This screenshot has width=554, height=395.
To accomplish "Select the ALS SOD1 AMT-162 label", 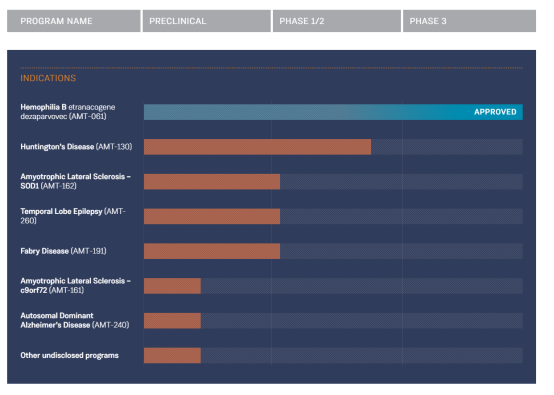I will click(x=76, y=181).
